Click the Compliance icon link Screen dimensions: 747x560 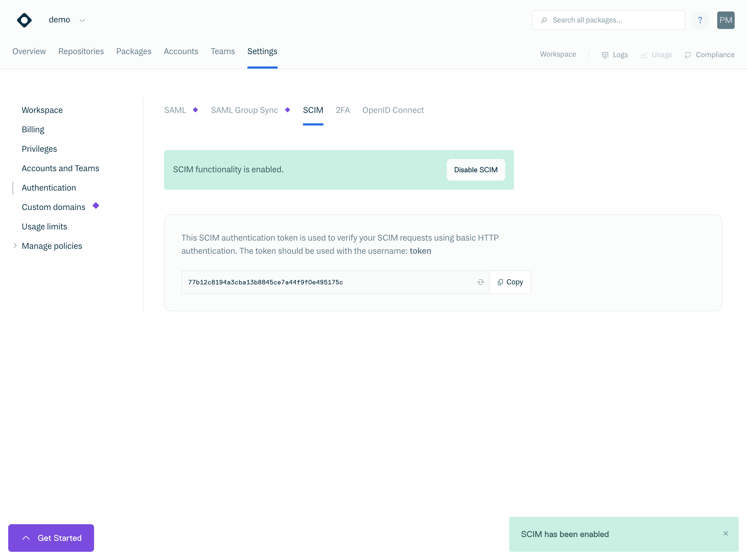pyautogui.click(x=688, y=55)
